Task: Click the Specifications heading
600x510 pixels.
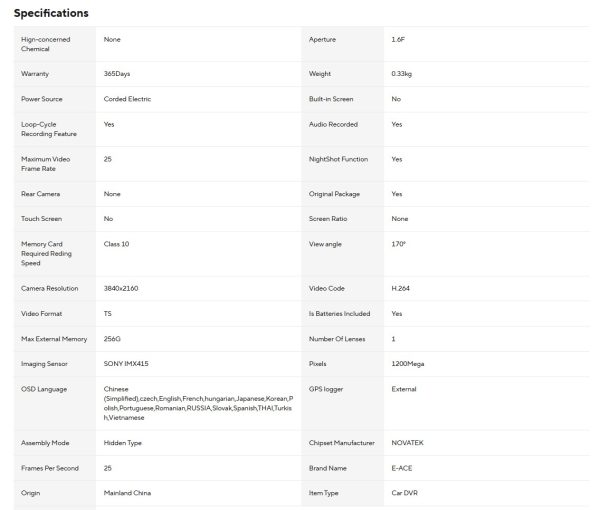Action: coord(51,13)
